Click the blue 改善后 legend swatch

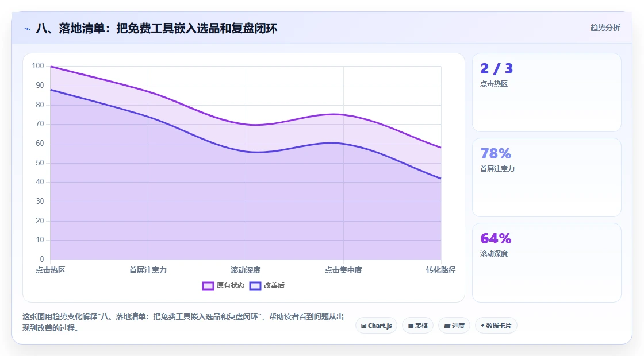tap(255, 286)
